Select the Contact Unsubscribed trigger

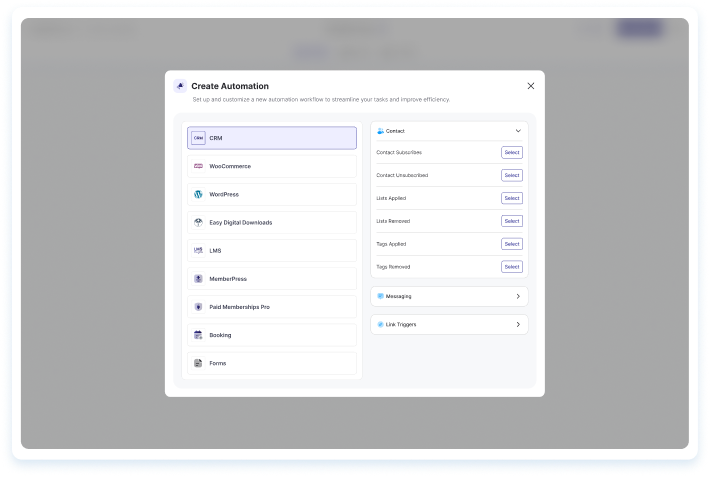pos(512,175)
